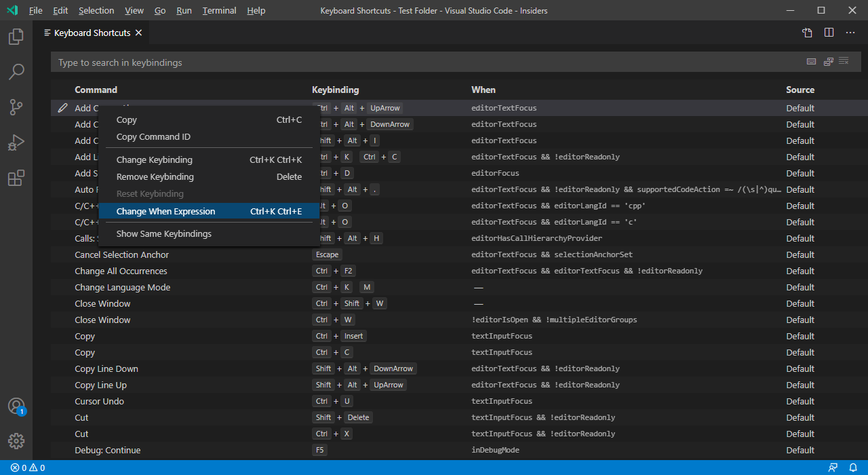
Task: Select the Change All Occurrences command
Action: click(121, 271)
